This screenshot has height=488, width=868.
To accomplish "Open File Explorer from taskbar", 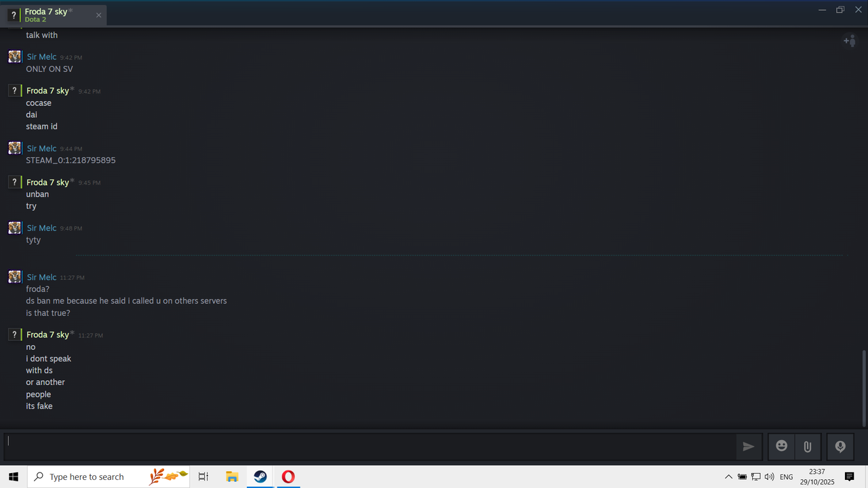I will coord(232,476).
